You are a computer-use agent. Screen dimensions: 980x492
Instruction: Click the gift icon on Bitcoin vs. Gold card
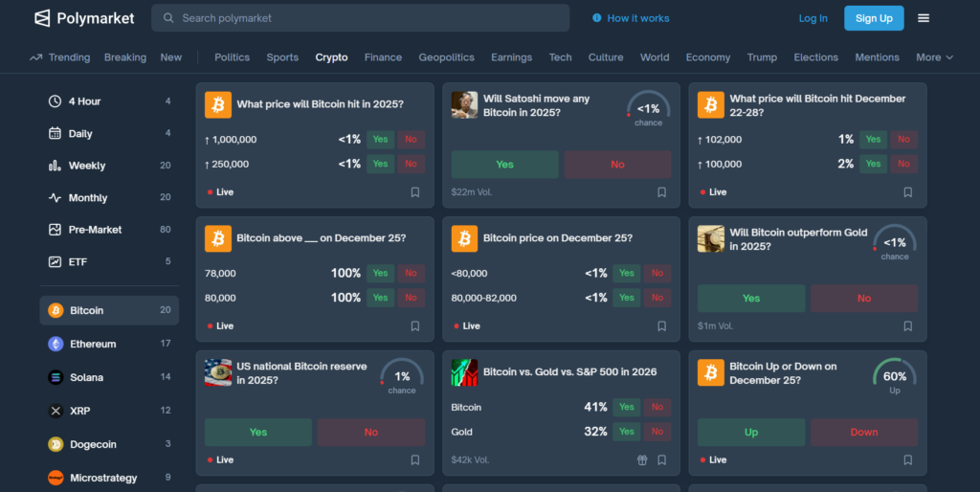(642, 460)
